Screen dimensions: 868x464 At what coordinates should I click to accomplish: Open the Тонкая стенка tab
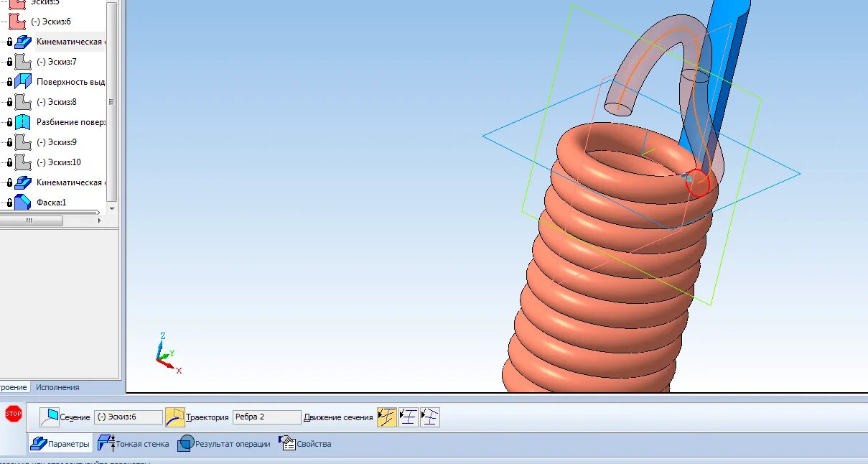tap(134, 444)
